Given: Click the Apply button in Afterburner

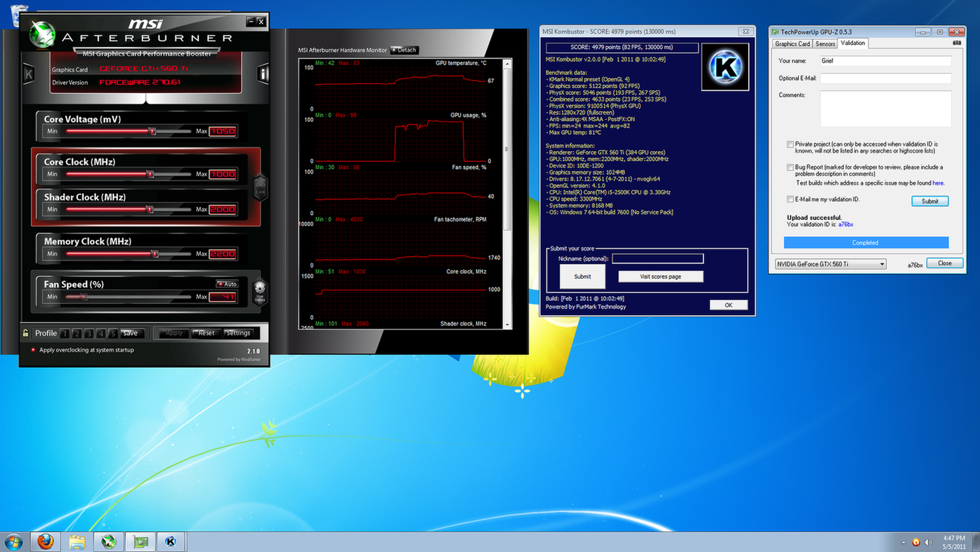Looking at the screenshot, I should 174,333.
